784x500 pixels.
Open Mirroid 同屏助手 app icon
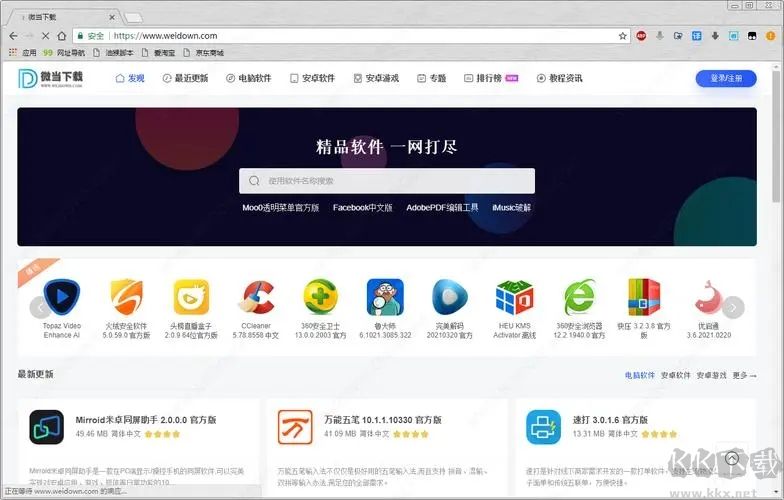pyautogui.click(x=46, y=427)
